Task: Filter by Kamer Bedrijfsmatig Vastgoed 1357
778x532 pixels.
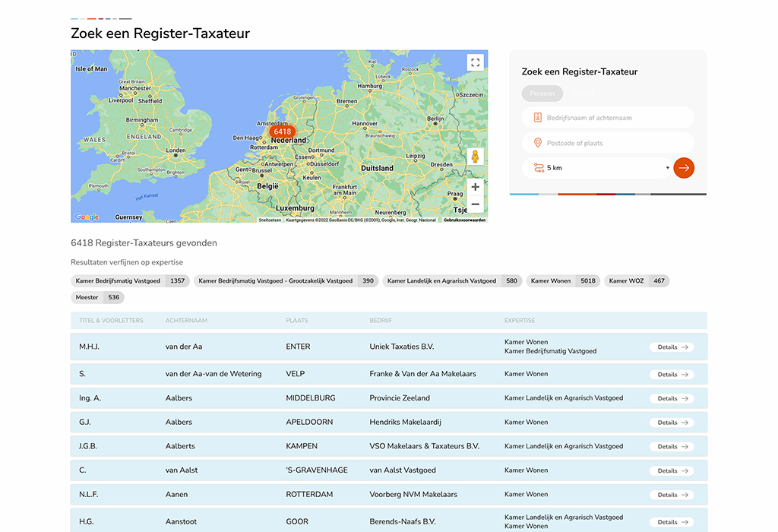Action: click(x=129, y=281)
